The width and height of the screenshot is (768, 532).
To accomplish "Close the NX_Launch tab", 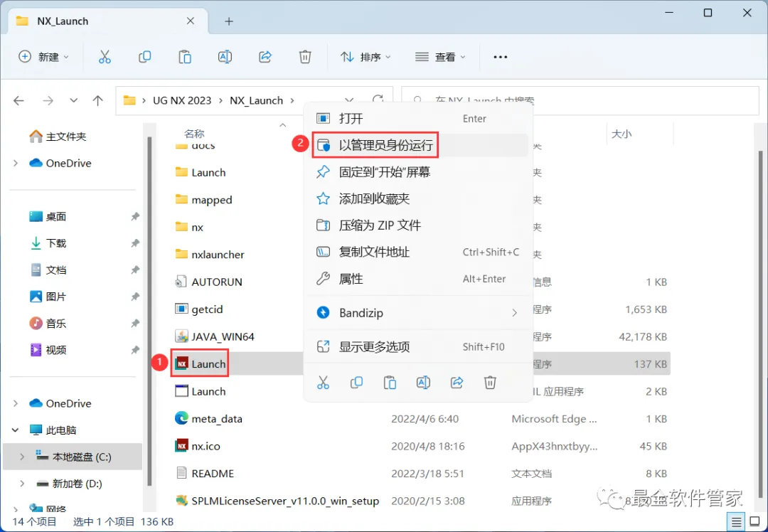I will click(191, 21).
